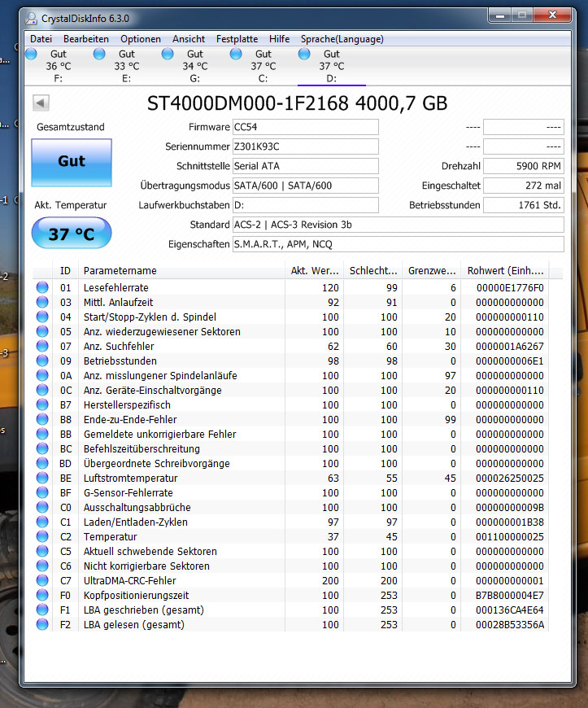
Task: Click status icon of Ausschaltungsabbrüche row
Action: click(x=42, y=507)
